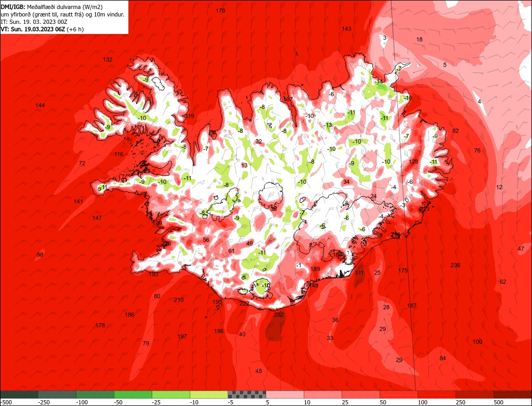Click legend tick label '250'
The width and height of the screenshot is (532, 406).
tap(461, 402)
